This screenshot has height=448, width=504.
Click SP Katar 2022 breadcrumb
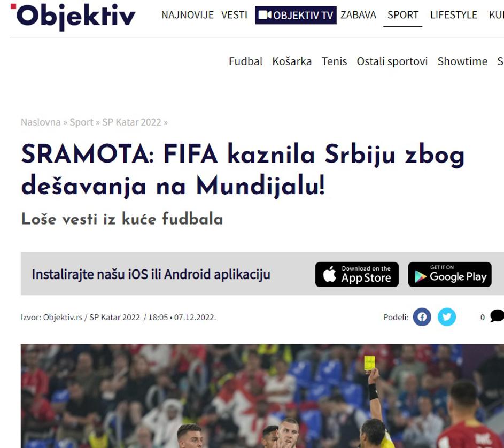131,122
